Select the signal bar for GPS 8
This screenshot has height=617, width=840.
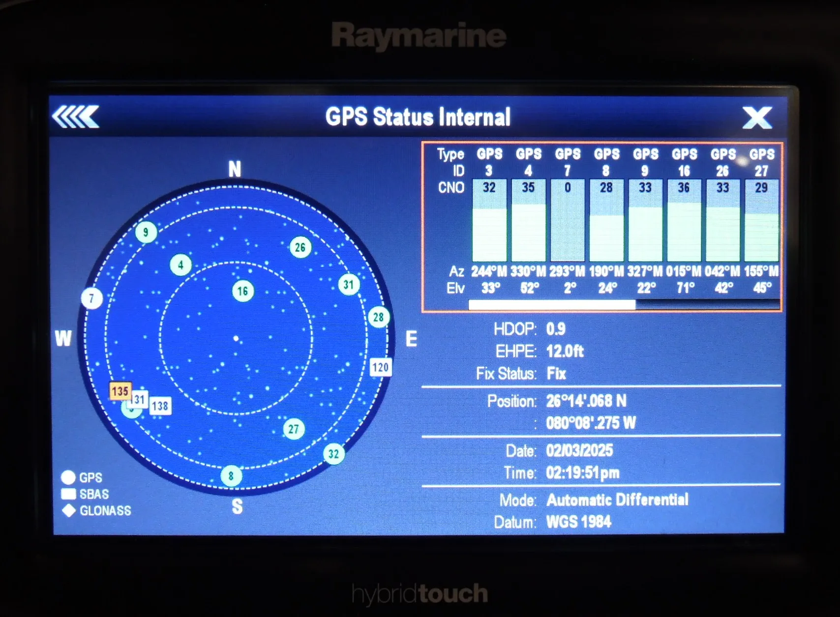click(606, 220)
